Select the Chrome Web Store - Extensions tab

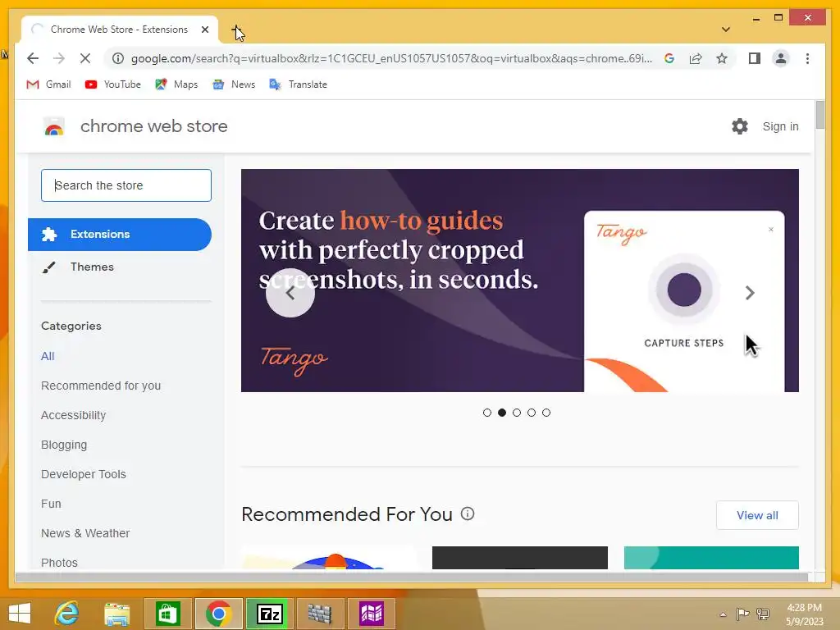tap(119, 30)
